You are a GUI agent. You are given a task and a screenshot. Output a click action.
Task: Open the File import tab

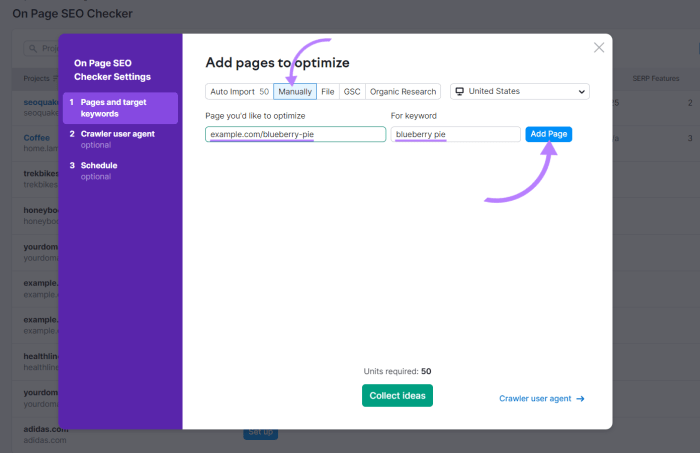click(x=328, y=91)
